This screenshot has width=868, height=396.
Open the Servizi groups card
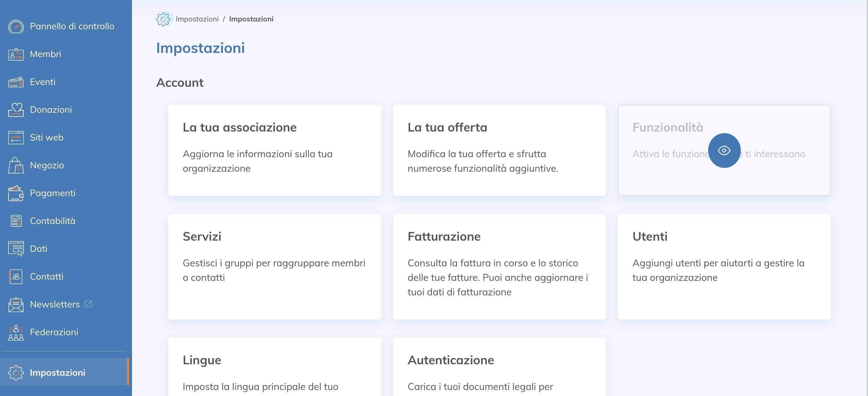[274, 267]
